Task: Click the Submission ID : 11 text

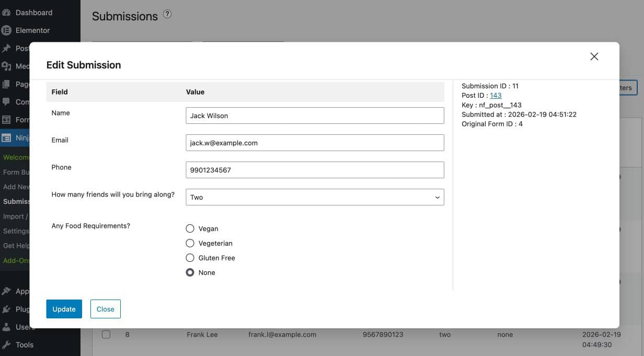Action: tap(490, 86)
